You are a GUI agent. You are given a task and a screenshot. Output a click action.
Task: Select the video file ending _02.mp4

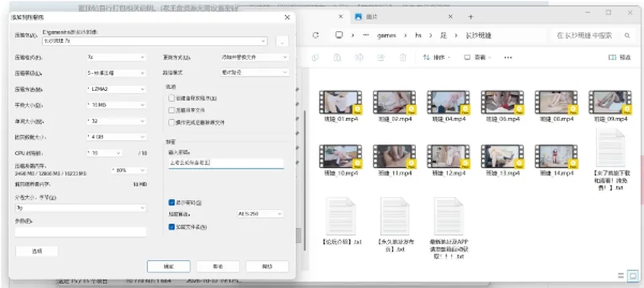click(394, 106)
